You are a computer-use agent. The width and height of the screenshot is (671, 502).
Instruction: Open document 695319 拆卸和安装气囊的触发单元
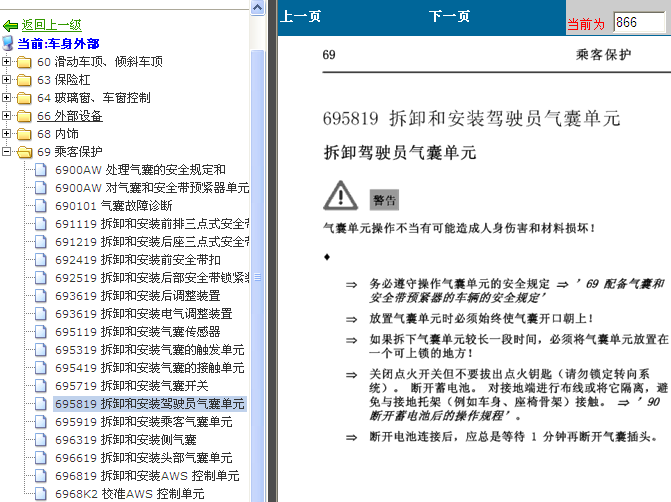149,350
